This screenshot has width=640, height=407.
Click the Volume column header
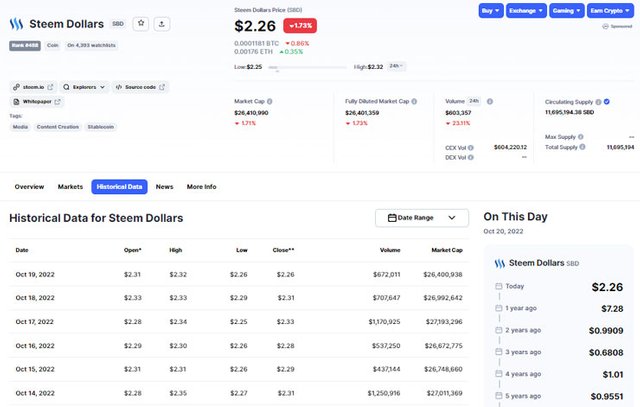pyautogui.click(x=390, y=250)
